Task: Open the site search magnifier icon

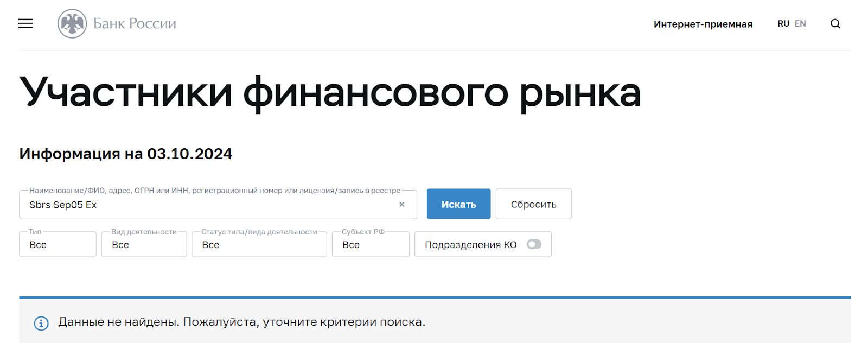Action: point(835,23)
